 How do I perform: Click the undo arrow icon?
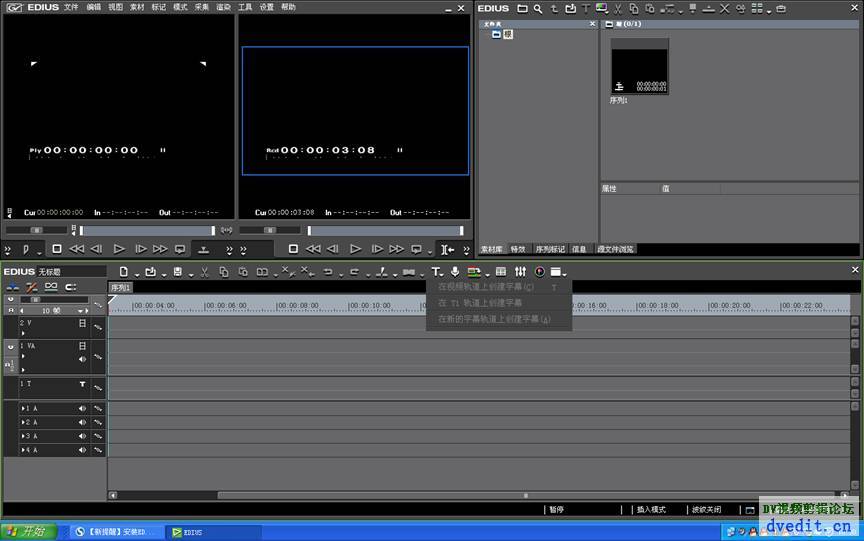(x=328, y=272)
